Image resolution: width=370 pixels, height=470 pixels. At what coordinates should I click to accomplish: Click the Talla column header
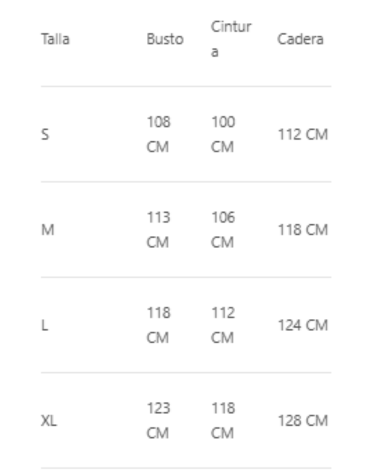click(55, 39)
